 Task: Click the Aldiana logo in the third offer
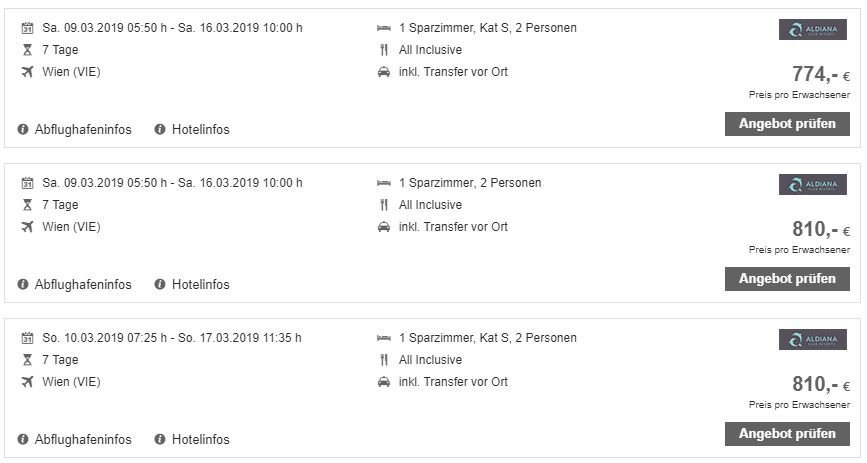click(813, 339)
